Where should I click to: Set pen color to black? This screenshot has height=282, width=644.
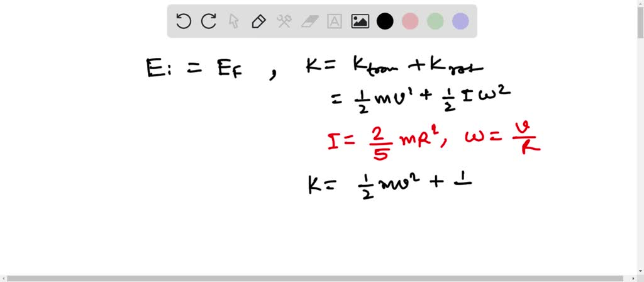[x=385, y=21]
